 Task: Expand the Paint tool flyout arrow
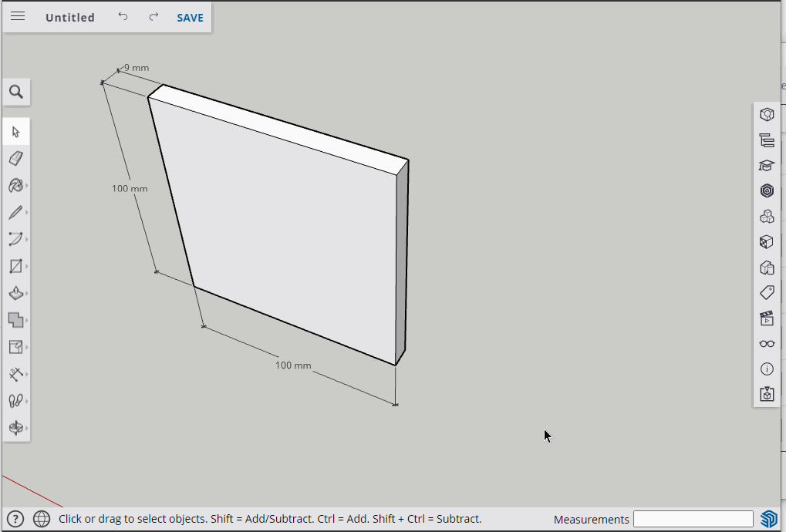click(26, 186)
